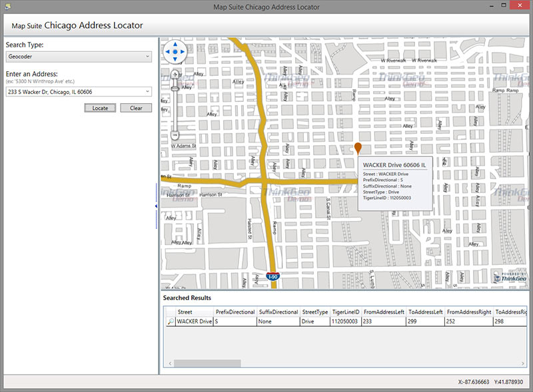The width and height of the screenshot is (533, 392).
Task: Click the Street column header
Action: (195, 312)
